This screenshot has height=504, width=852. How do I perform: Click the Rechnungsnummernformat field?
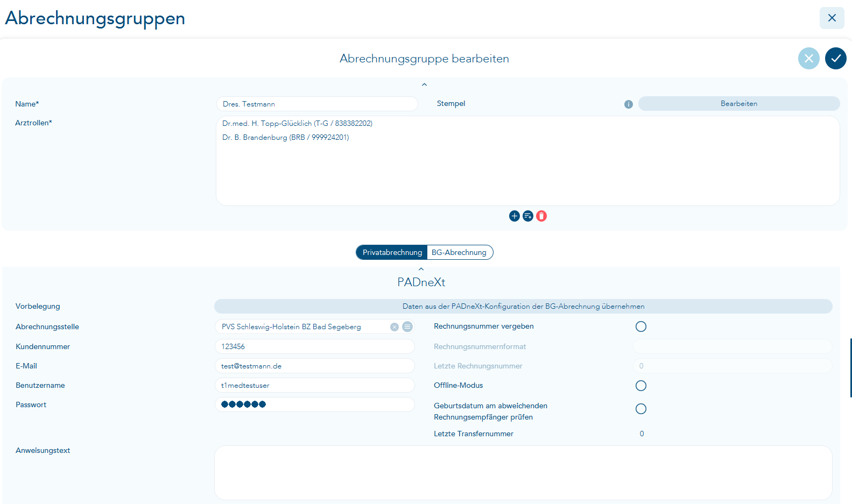click(x=733, y=346)
